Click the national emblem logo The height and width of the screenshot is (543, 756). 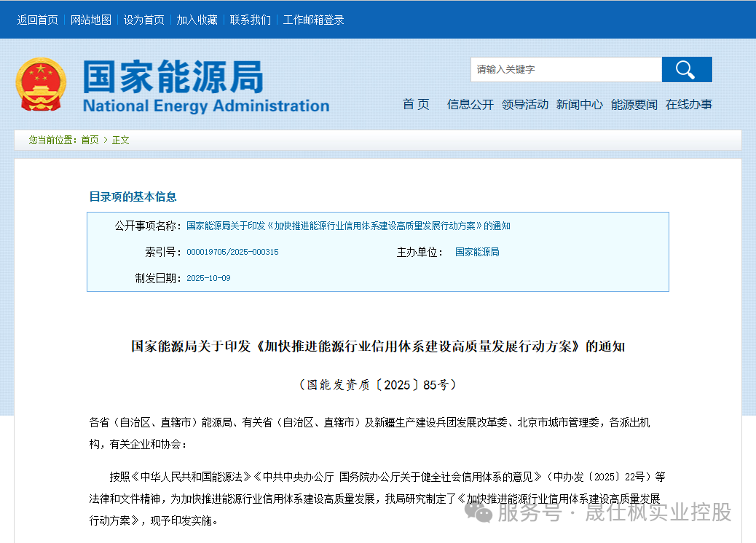click(x=41, y=84)
